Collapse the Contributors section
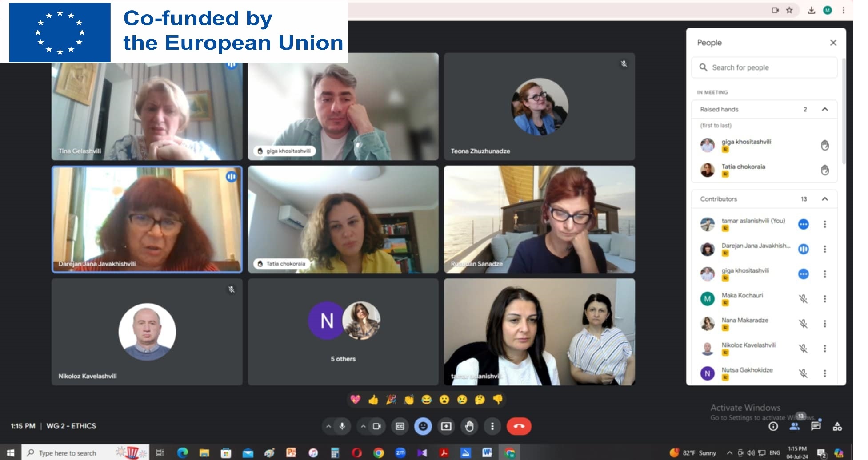This screenshot has height=460, width=868. [825, 199]
